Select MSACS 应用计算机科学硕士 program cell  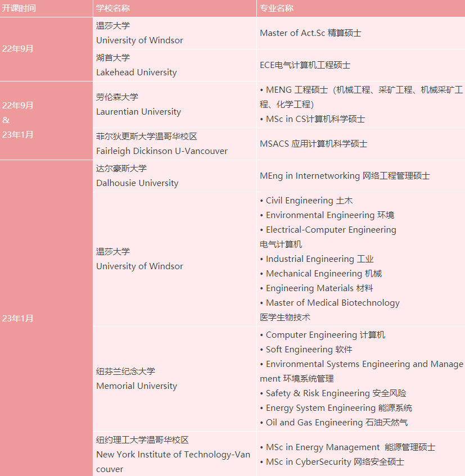click(313, 144)
